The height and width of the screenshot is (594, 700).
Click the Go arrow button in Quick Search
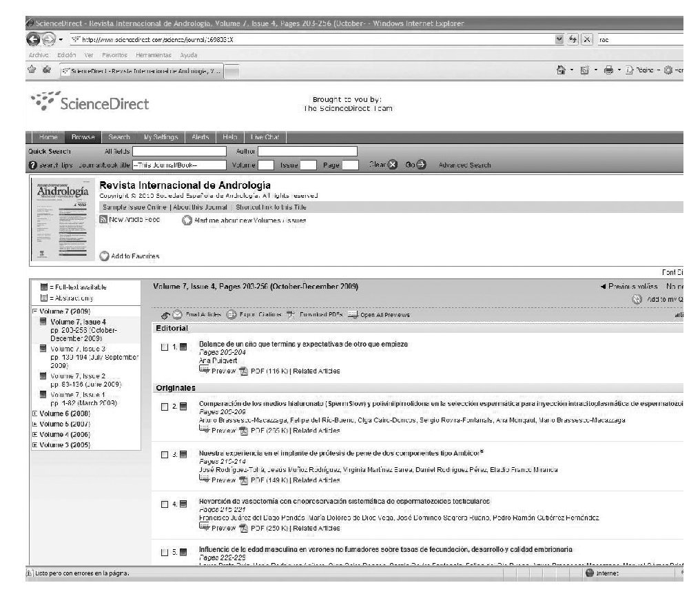(422, 165)
